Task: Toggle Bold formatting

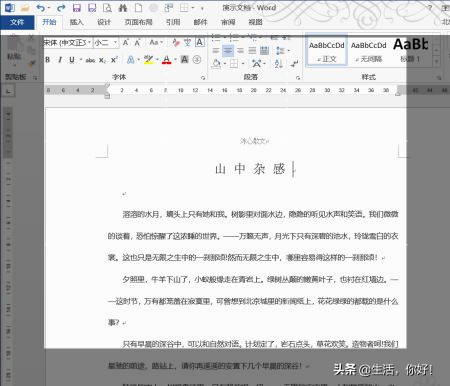Action: click(x=48, y=60)
